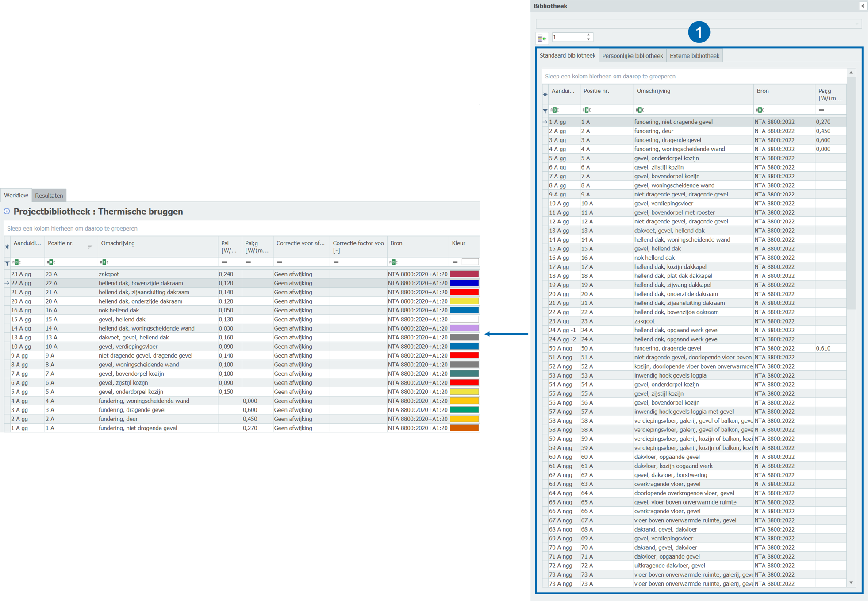Click the asterisk column chooser in Bibliotheek grid
The width and height of the screenshot is (868, 601).
point(545,94)
